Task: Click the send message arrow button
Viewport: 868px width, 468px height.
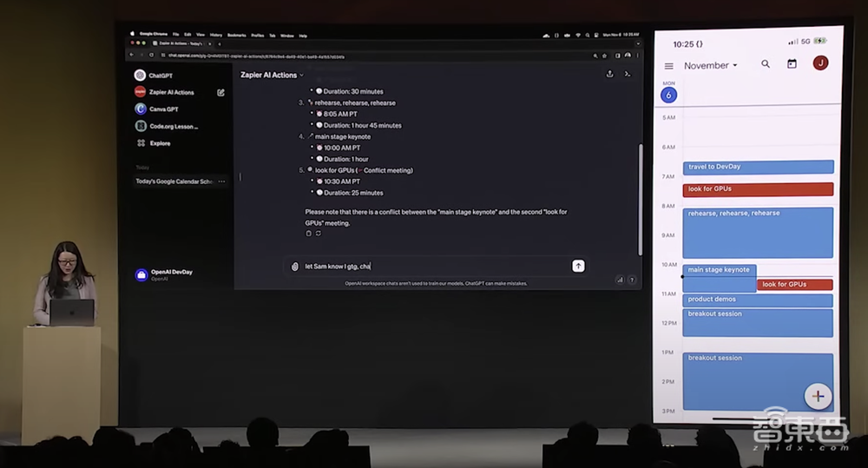Action: click(x=578, y=266)
